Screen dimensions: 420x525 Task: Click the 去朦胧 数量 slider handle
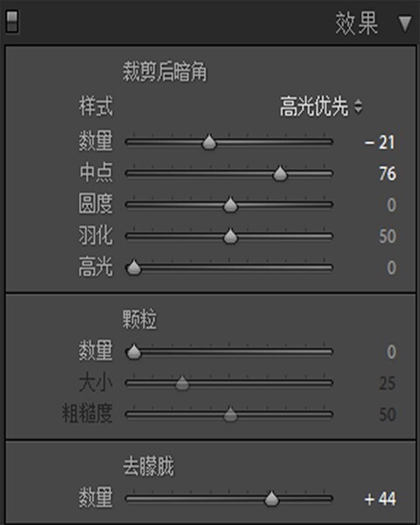tap(271, 499)
